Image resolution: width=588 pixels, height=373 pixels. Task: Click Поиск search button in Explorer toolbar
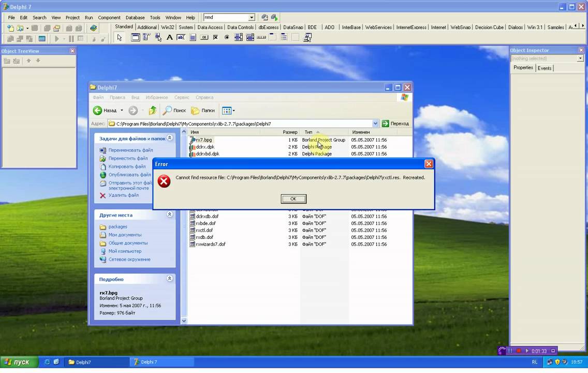(x=174, y=110)
